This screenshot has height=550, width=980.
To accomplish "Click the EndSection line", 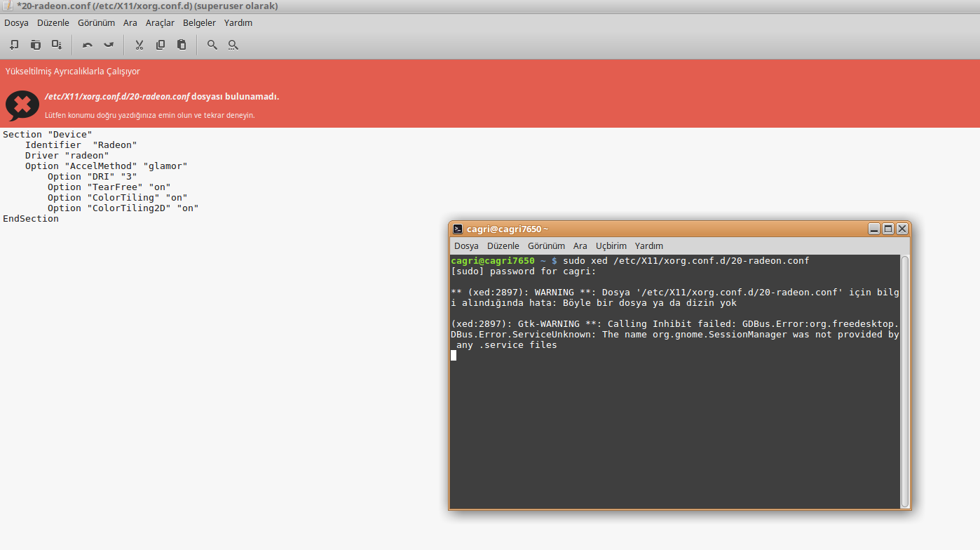I will (x=31, y=218).
